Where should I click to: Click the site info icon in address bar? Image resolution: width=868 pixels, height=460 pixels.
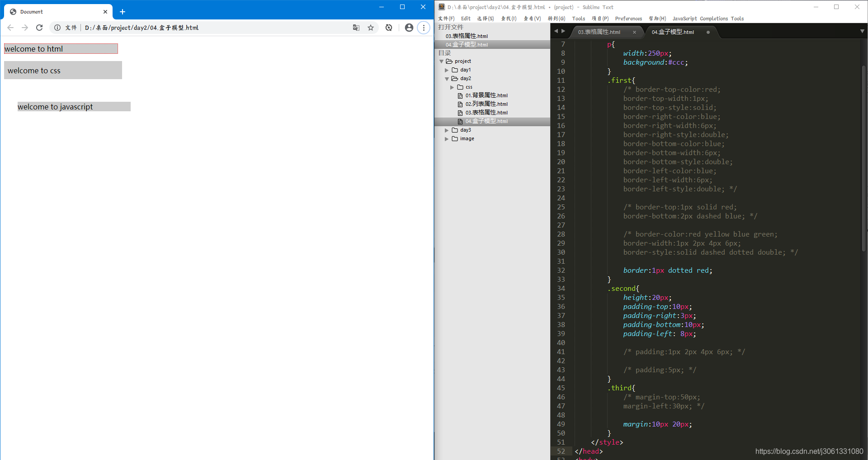pos(57,28)
